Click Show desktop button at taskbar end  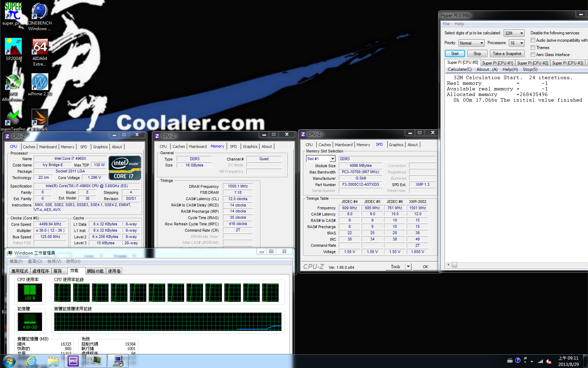[585, 361]
